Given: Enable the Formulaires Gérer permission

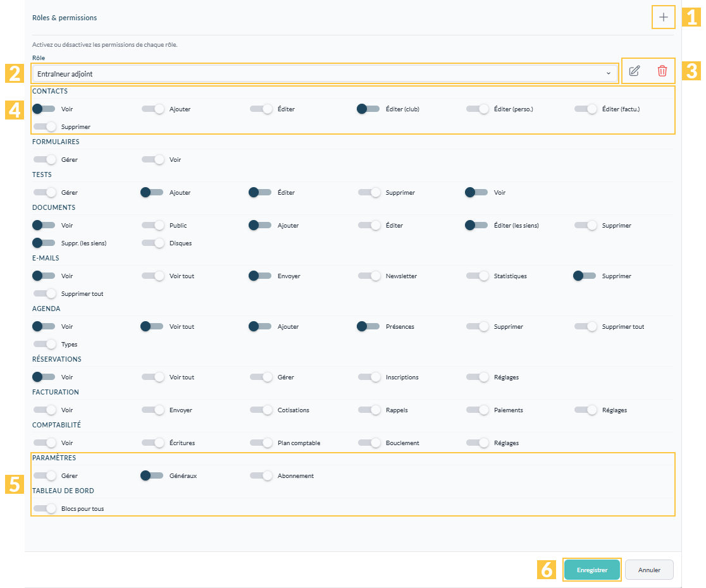Looking at the screenshot, I should pos(44,160).
